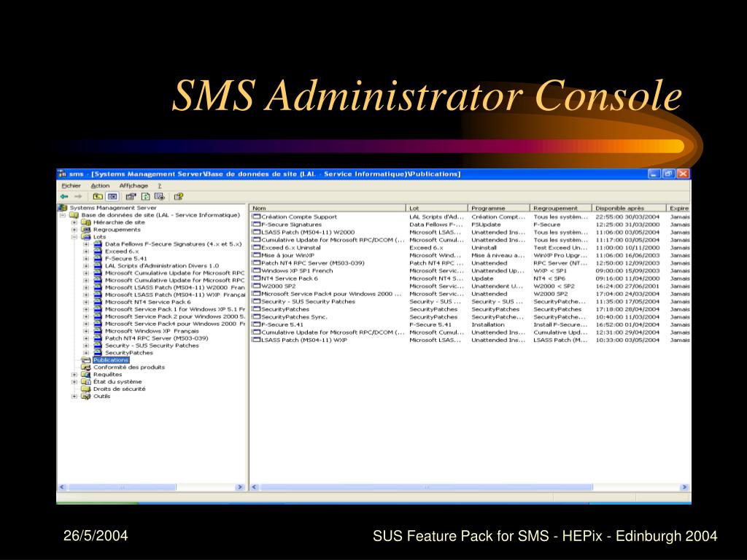Image resolution: width=747 pixels, height=560 pixels.
Task: Click the sms application icon in title bar
Action: (63, 174)
